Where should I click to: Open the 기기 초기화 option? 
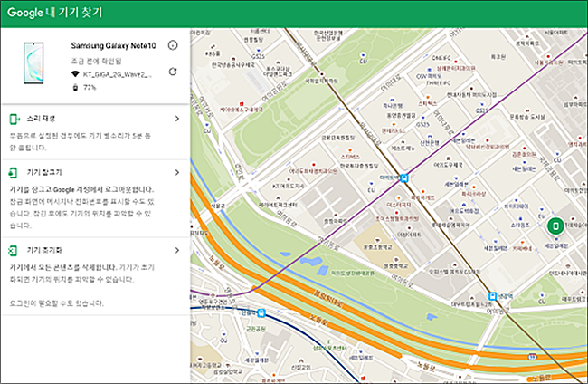tap(95, 276)
